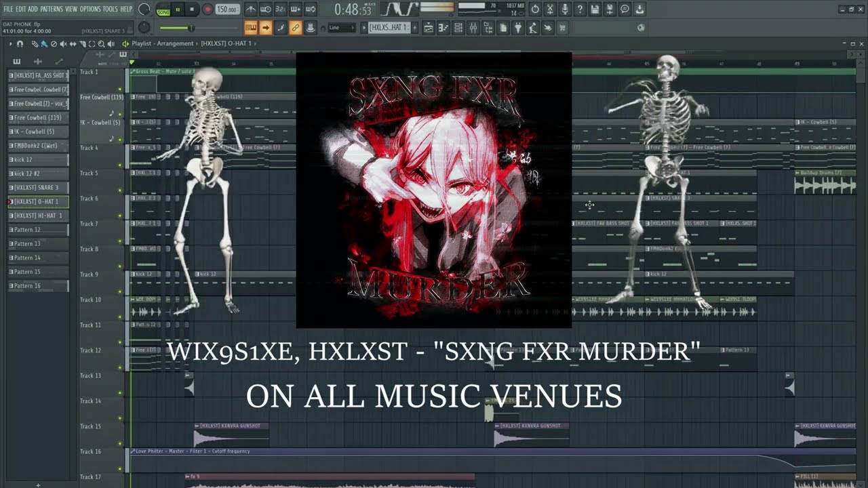
Task: Click the top hat icon
Action: click(310, 28)
